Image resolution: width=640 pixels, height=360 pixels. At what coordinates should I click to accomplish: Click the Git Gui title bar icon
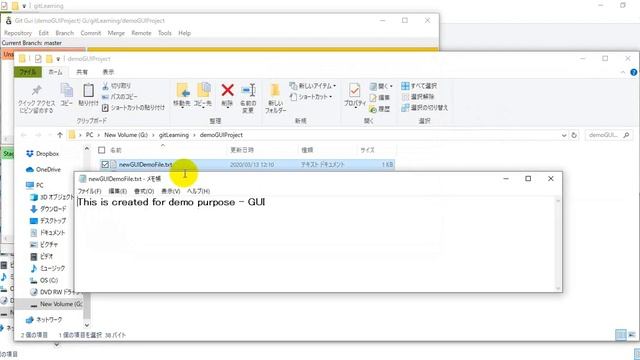(8, 20)
